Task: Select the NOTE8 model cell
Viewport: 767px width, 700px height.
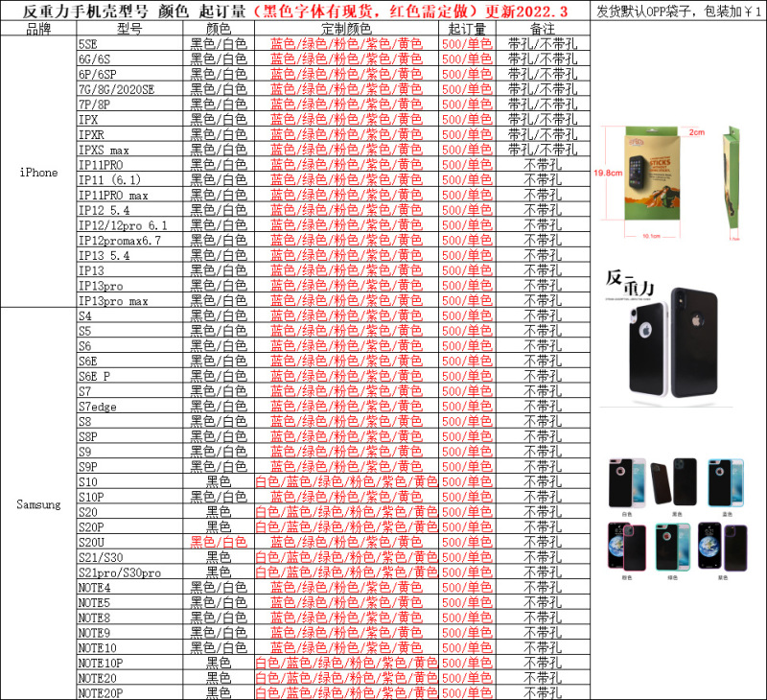Action: point(129,618)
